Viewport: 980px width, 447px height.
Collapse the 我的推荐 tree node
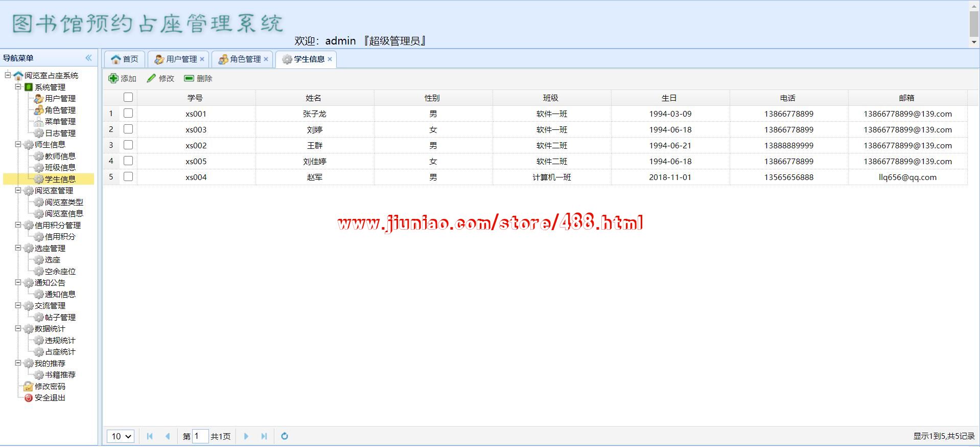pos(18,363)
